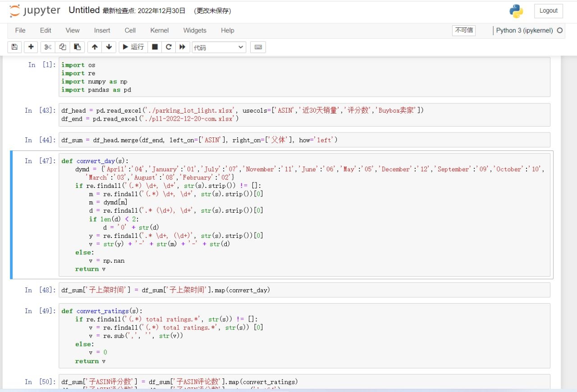Screen dimensions: 577x392
Task: Click the 'v = np.nan' line
Action: point(107,260)
